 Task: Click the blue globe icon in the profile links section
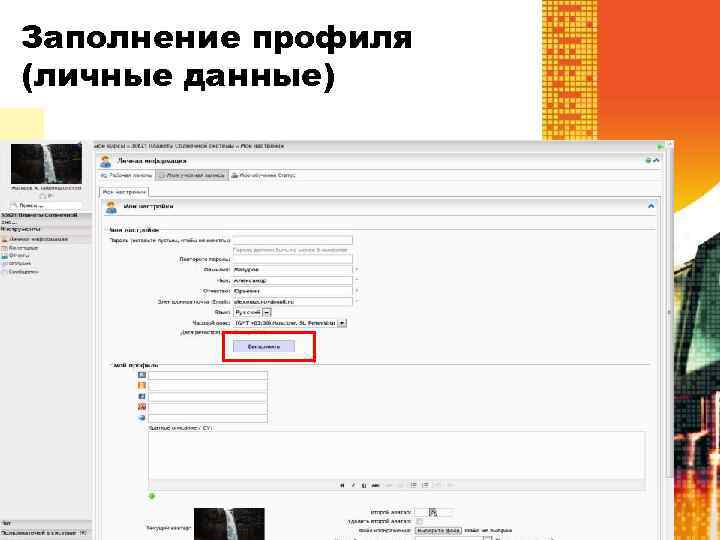click(x=142, y=417)
